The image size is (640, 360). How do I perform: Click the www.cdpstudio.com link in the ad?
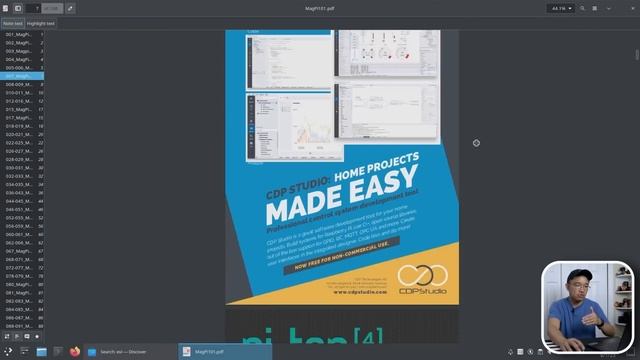click(x=360, y=292)
